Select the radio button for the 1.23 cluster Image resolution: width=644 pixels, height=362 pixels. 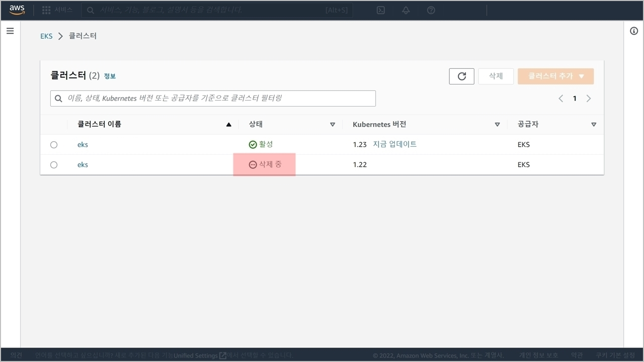click(x=54, y=145)
